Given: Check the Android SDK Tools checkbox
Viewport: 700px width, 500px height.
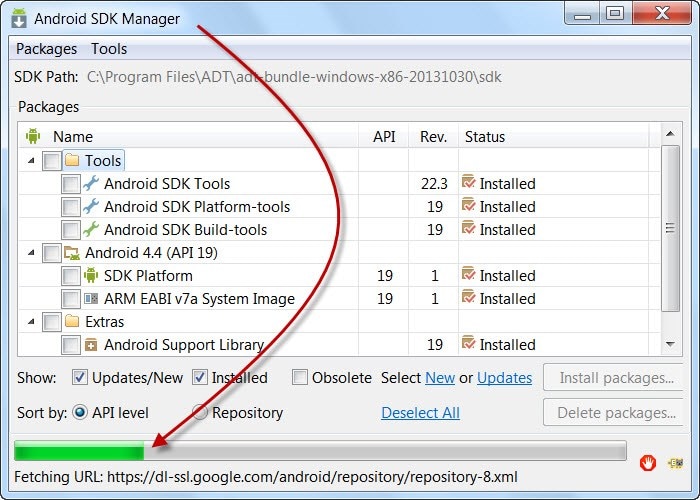Looking at the screenshot, I should tap(71, 184).
